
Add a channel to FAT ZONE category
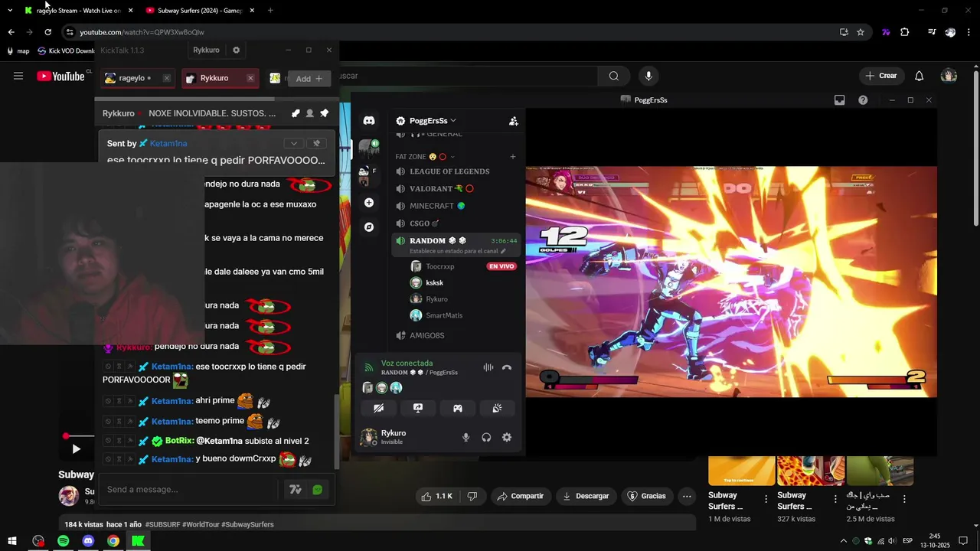(x=513, y=157)
